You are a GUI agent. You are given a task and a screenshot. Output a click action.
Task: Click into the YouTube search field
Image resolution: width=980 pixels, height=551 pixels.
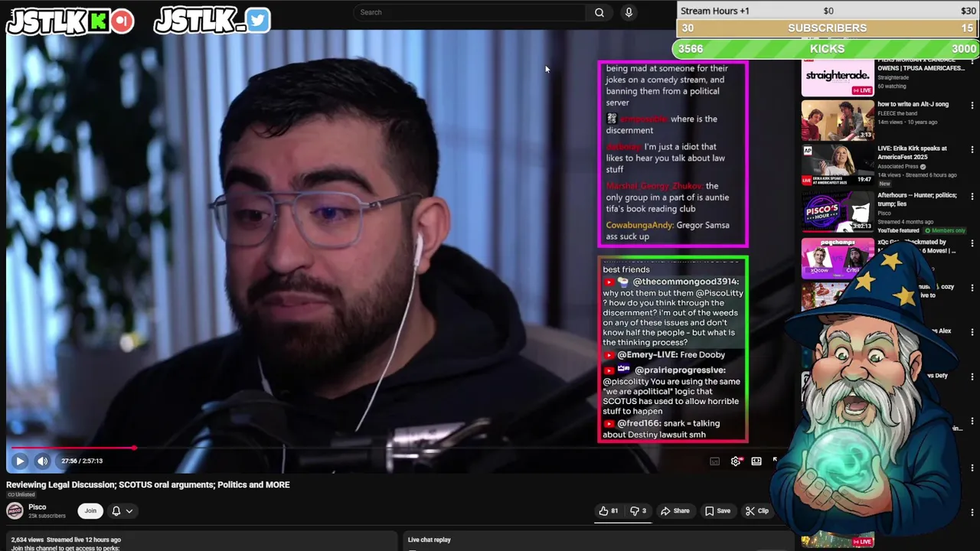tap(471, 12)
